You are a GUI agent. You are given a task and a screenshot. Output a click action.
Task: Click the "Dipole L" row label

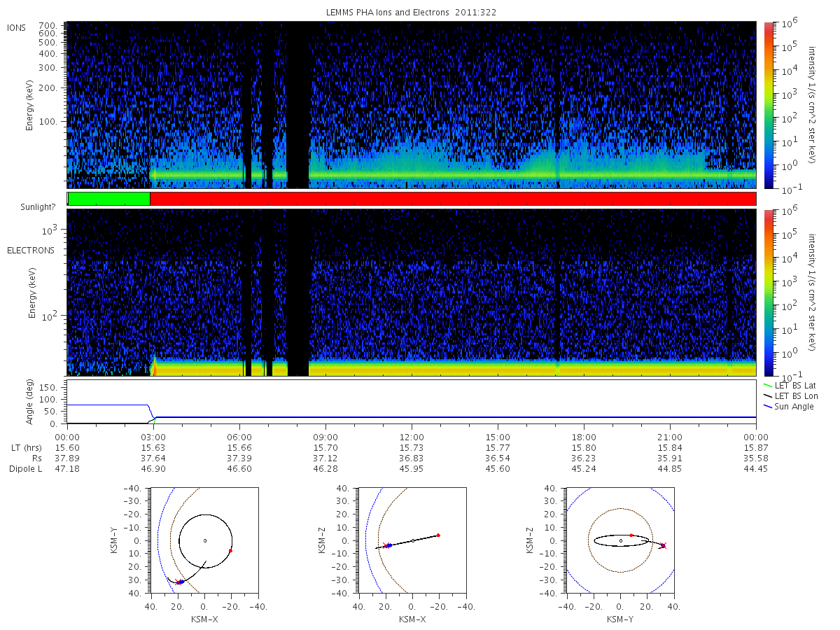click(25, 469)
